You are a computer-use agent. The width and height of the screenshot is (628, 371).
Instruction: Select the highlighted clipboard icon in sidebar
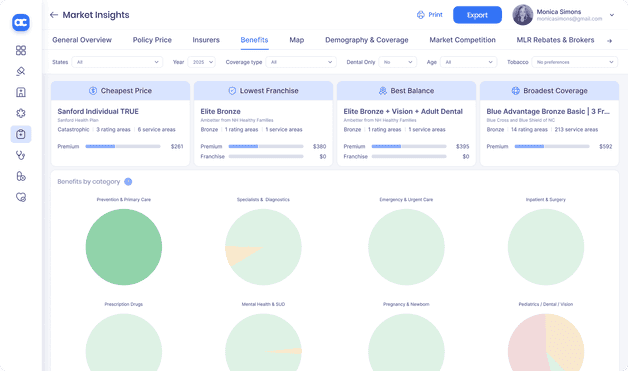(x=21, y=134)
